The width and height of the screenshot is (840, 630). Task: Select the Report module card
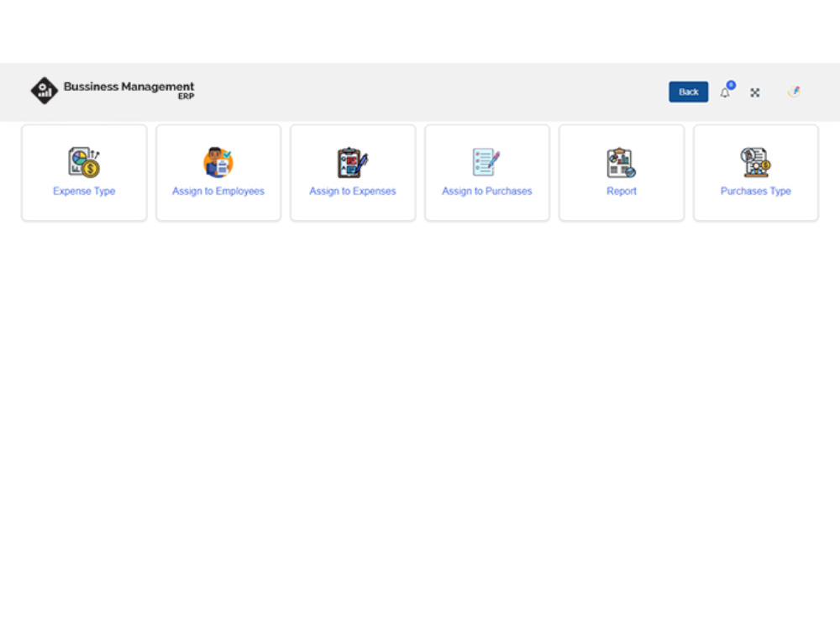[x=622, y=172]
